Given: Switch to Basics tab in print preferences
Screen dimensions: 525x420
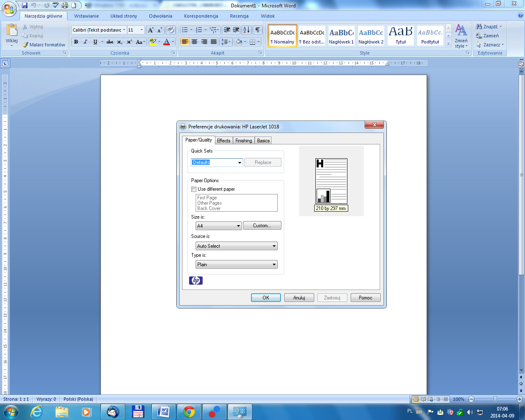Looking at the screenshot, I should coord(263,141).
